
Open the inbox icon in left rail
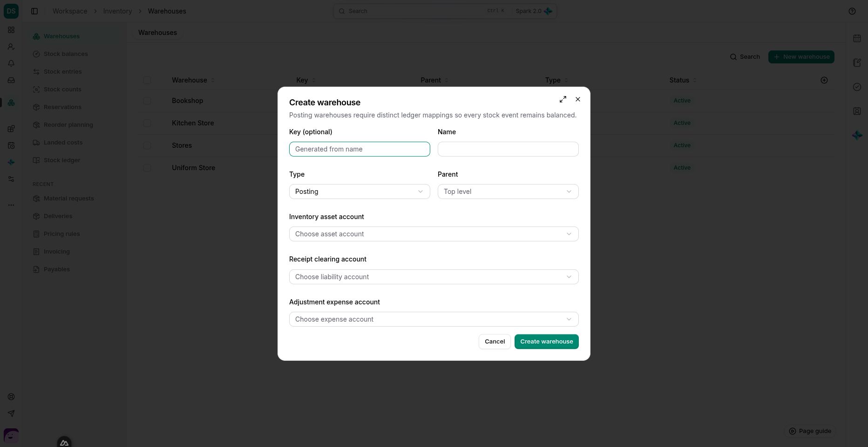(x=11, y=80)
